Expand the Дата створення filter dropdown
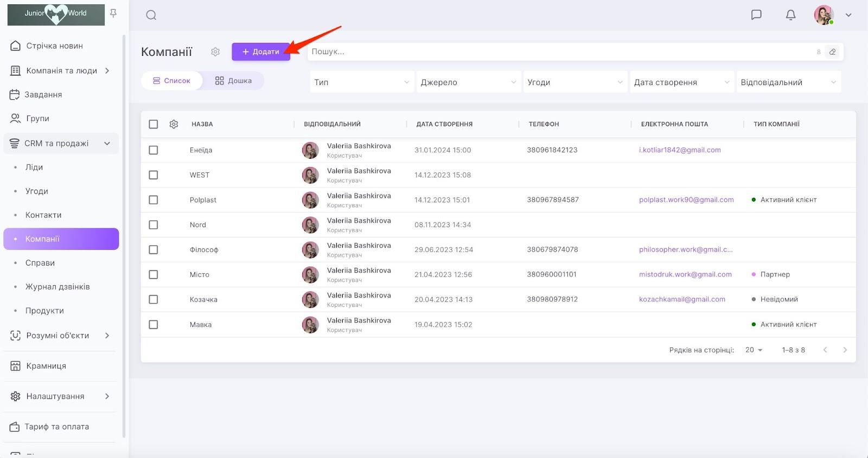The height and width of the screenshot is (458, 868). point(681,82)
